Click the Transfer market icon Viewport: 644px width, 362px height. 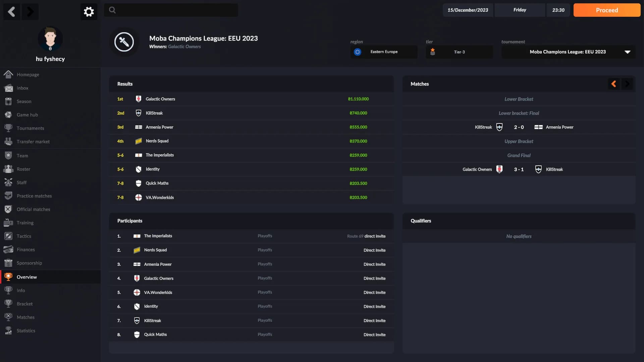pos(8,141)
